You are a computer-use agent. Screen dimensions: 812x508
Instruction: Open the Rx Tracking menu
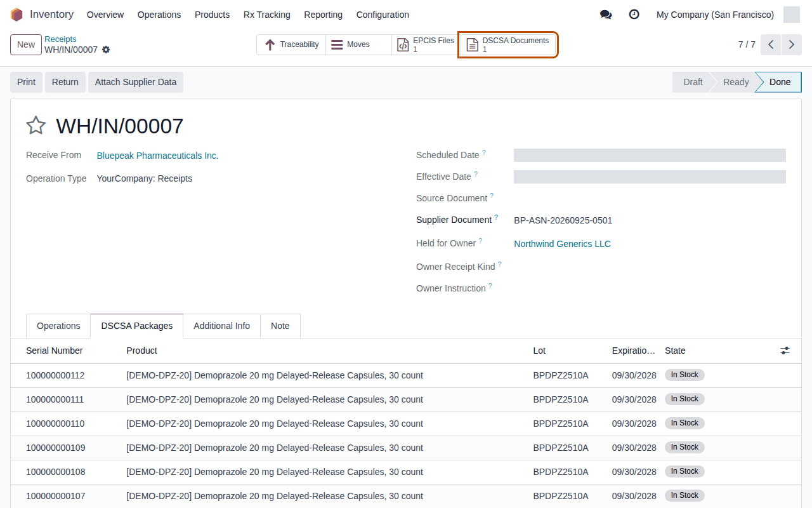[x=267, y=15]
